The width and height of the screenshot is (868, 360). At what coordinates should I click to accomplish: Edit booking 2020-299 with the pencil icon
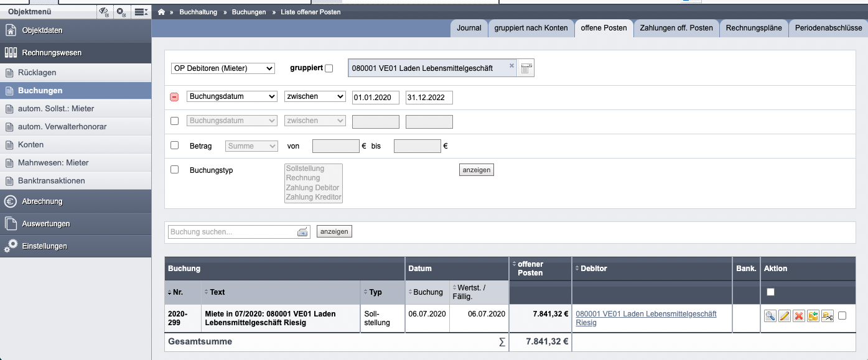tap(785, 316)
